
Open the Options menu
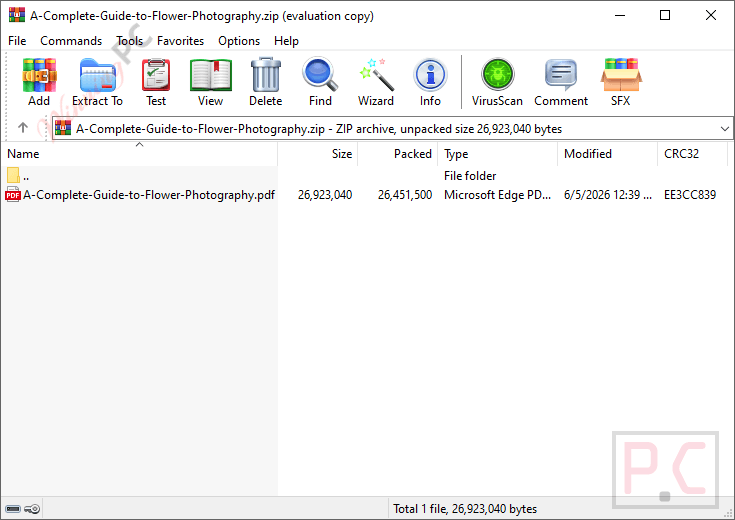tap(239, 41)
